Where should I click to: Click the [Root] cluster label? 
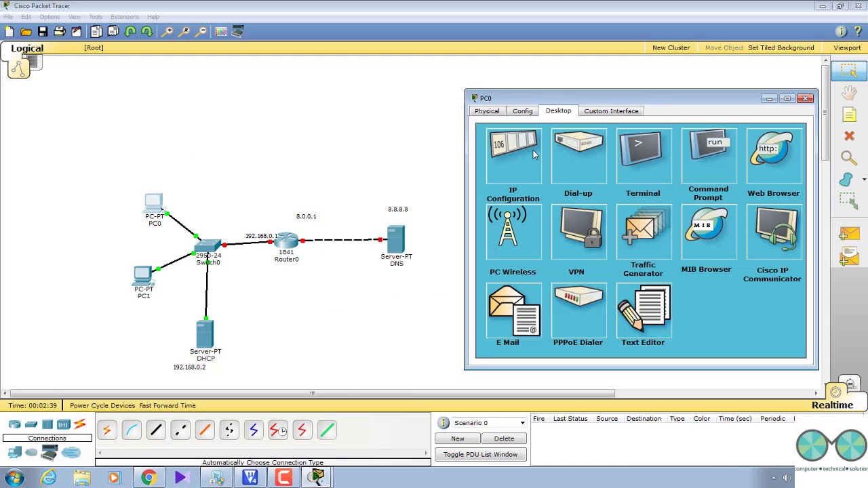pyautogui.click(x=94, y=47)
